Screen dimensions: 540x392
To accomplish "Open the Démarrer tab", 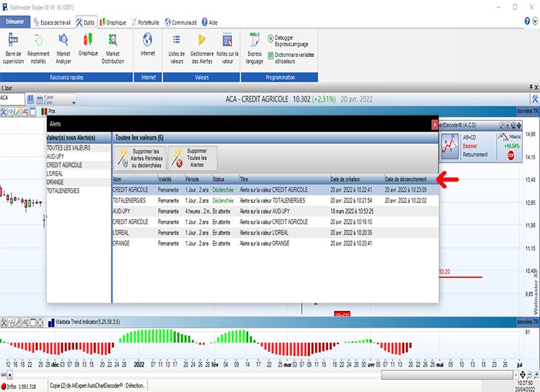I will [15, 22].
